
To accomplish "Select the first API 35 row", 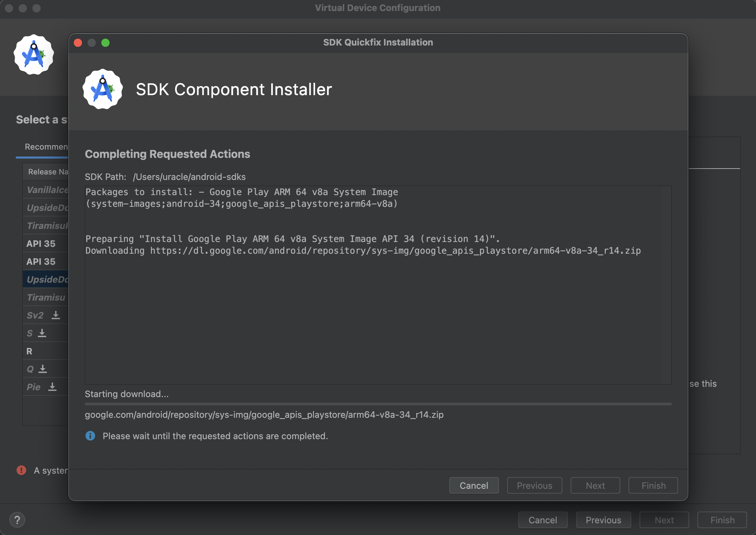I will [45, 243].
